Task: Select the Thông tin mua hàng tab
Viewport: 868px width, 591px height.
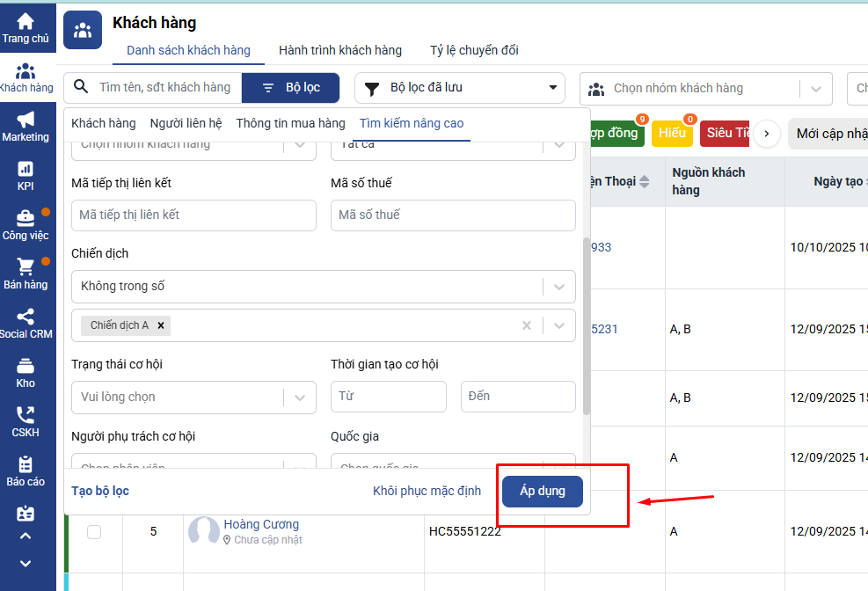Action: [x=290, y=123]
